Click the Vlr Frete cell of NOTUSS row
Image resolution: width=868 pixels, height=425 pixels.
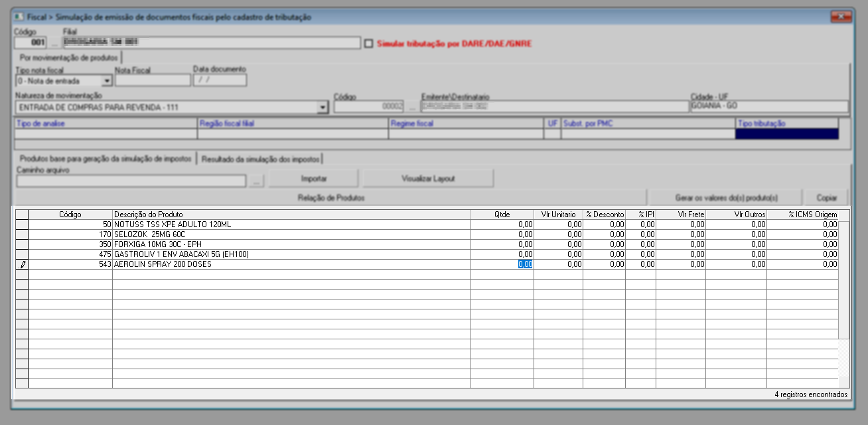pyautogui.click(x=680, y=224)
